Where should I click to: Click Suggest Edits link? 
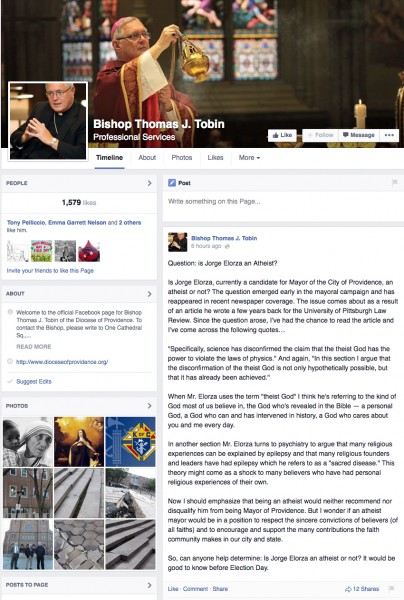tap(34, 382)
